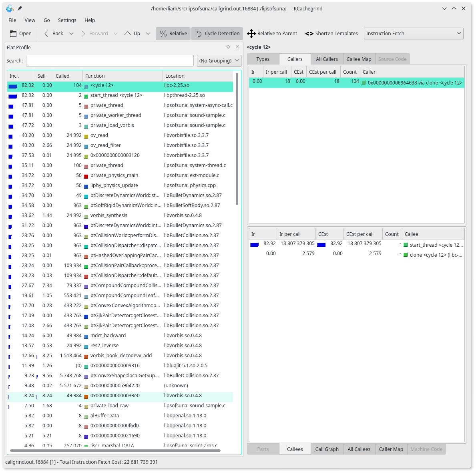Close the Flat Profile panel
The width and height of the screenshot is (476, 473).
click(x=237, y=47)
